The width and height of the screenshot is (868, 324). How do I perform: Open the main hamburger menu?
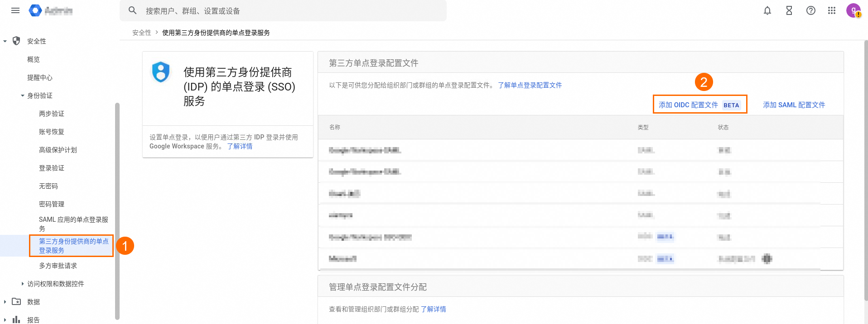15,10
